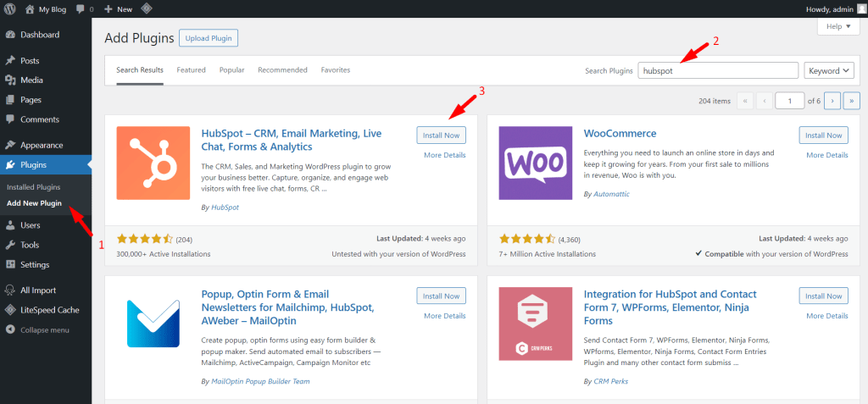
Task: Click the Media icon in sidebar
Action: [10, 80]
